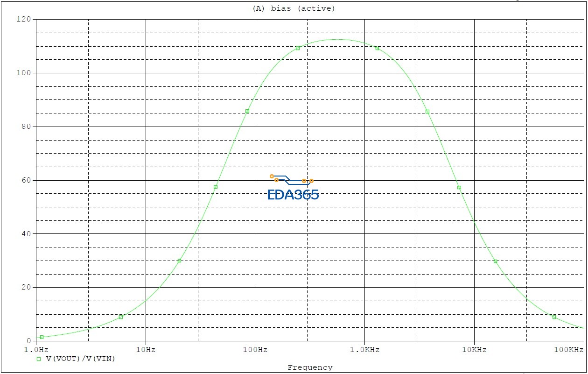Click the last data marker before 100KHz
Viewport: 588px width, 374px height.
coord(554,317)
